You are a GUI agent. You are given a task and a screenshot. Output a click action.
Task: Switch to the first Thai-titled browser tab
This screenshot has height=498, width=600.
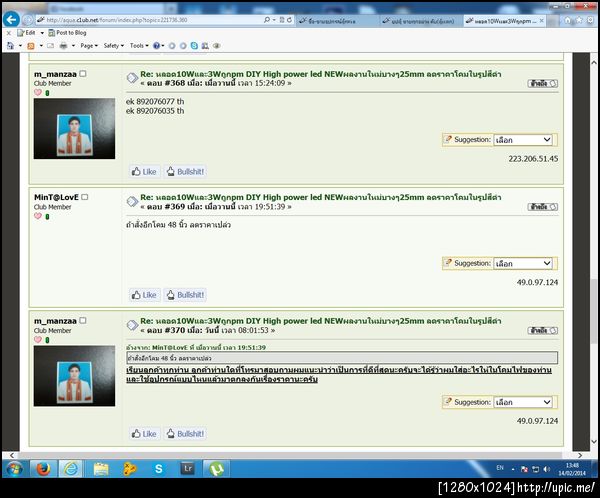coord(337,21)
